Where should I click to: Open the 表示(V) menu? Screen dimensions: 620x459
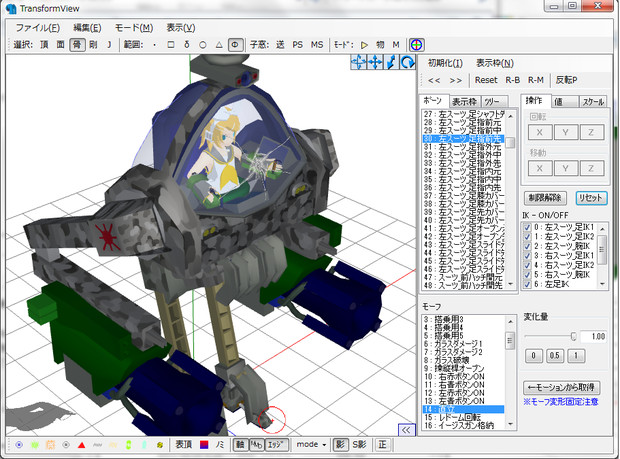(x=181, y=28)
